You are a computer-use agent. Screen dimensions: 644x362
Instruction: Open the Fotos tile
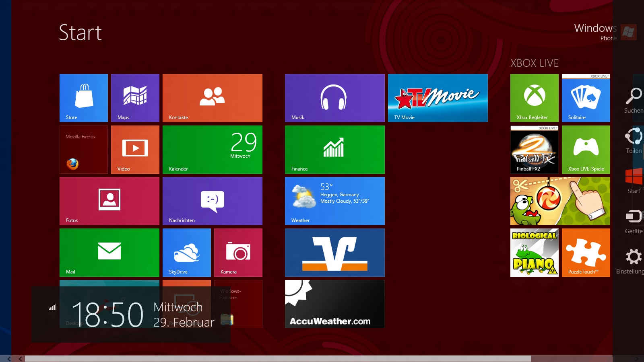(x=109, y=201)
